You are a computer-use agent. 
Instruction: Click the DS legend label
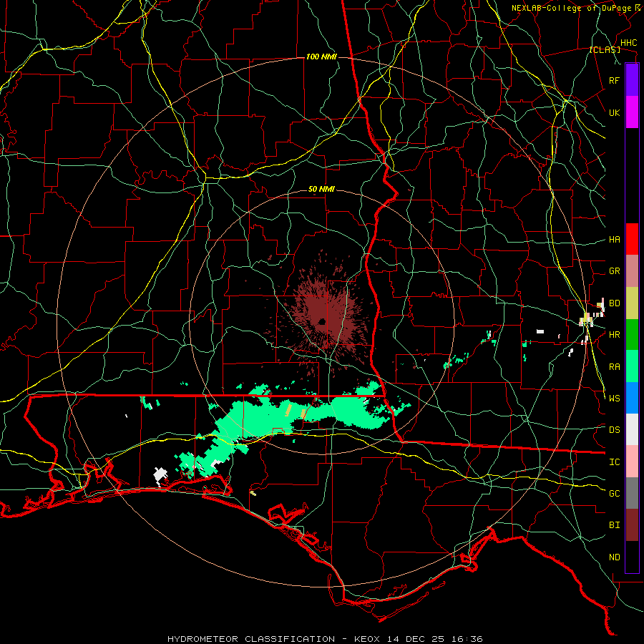(x=614, y=430)
